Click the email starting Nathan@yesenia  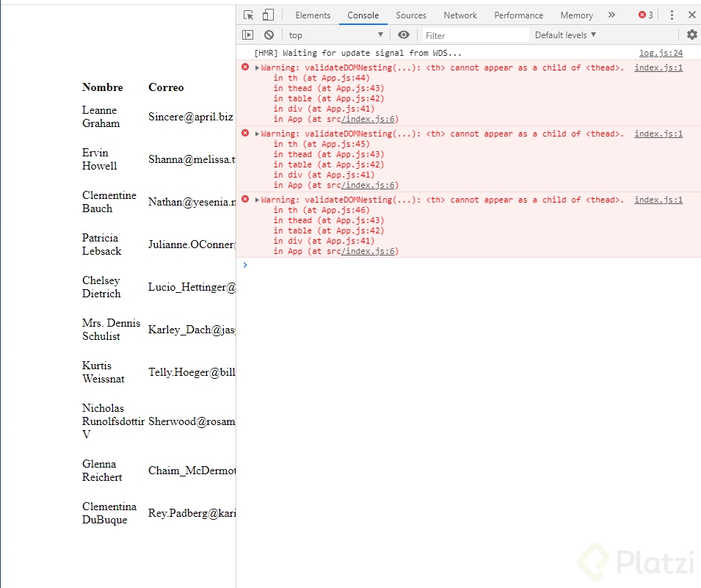[192, 202]
